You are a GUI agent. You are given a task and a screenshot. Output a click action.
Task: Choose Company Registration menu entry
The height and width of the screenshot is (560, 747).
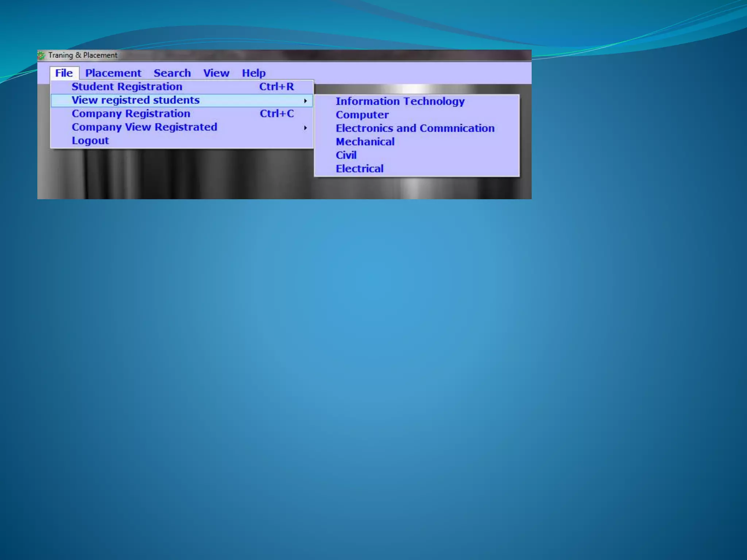[131, 114]
